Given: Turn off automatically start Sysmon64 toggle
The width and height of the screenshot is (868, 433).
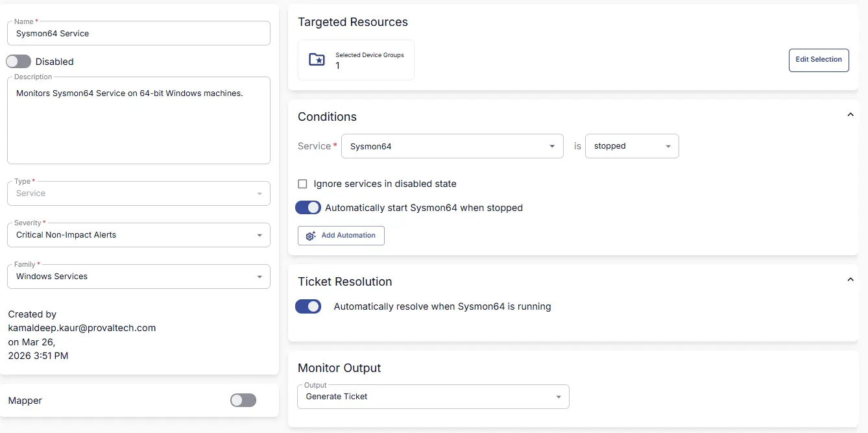Looking at the screenshot, I should pyautogui.click(x=308, y=208).
